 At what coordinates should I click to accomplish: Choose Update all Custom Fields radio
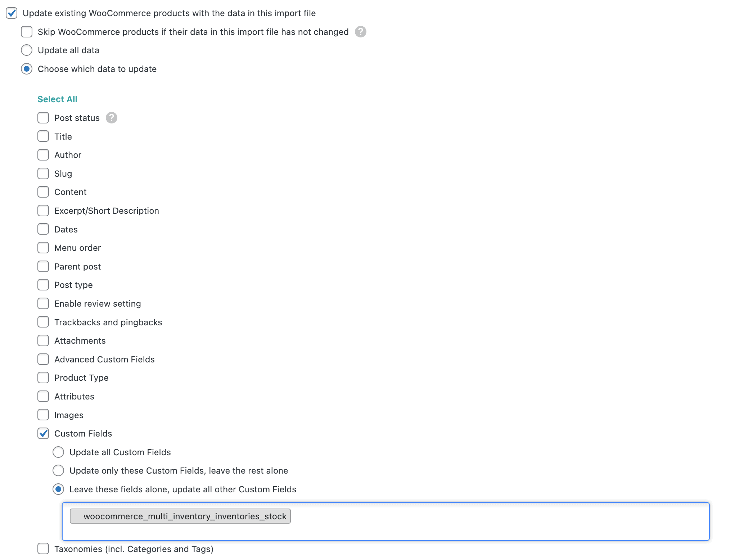58,452
